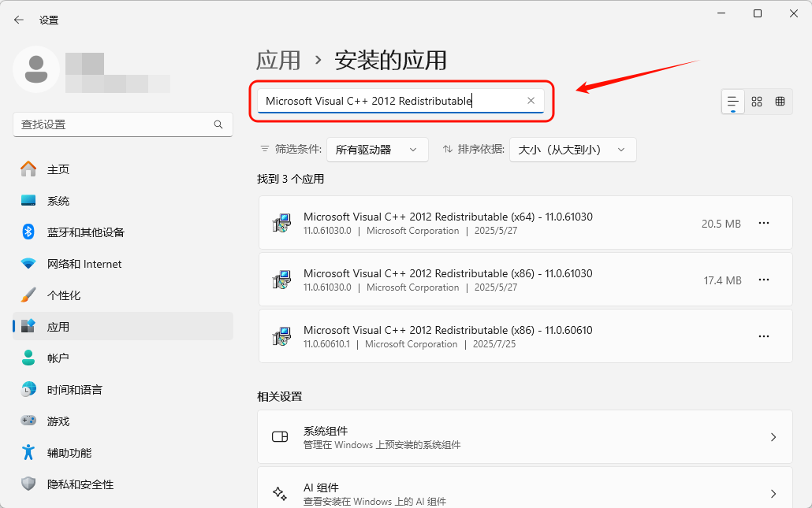Maximize the 设置 window
The image size is (812, 508).
(757, 13)
